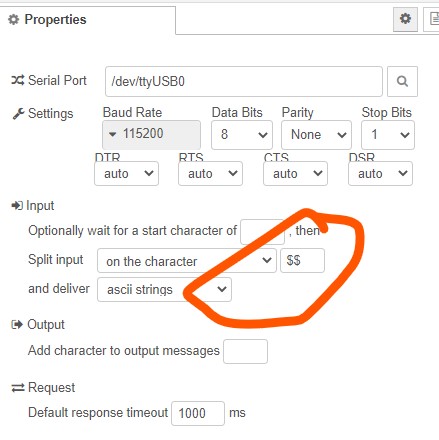This screenshot has width=439, height=440.
Task: Click the output message character input box
Action: [x=245, y=351]
